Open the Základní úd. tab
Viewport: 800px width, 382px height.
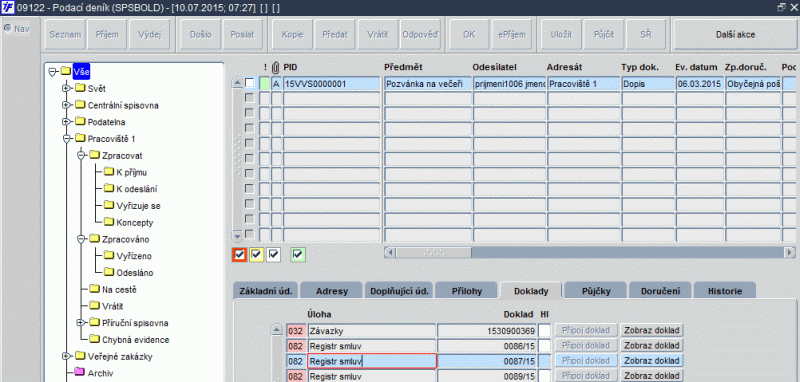pyautogui.click(x=266, y=291)
